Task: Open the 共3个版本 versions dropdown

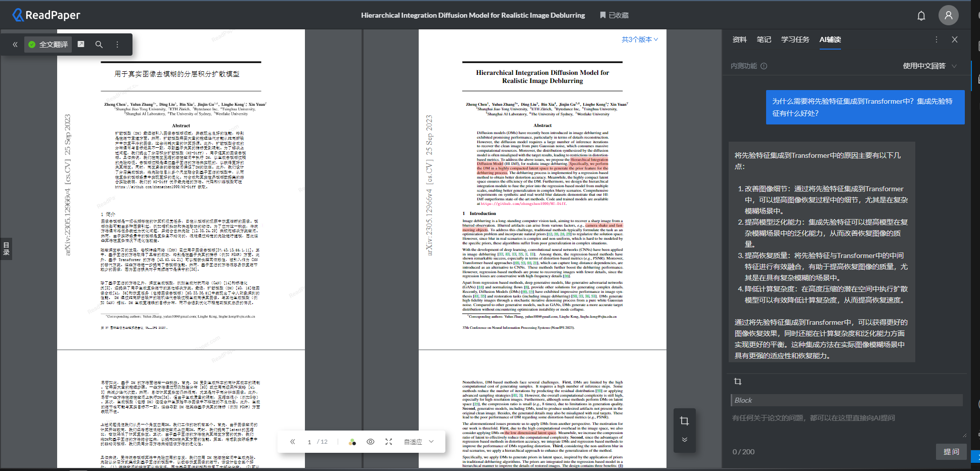Action: coord(639,39)
